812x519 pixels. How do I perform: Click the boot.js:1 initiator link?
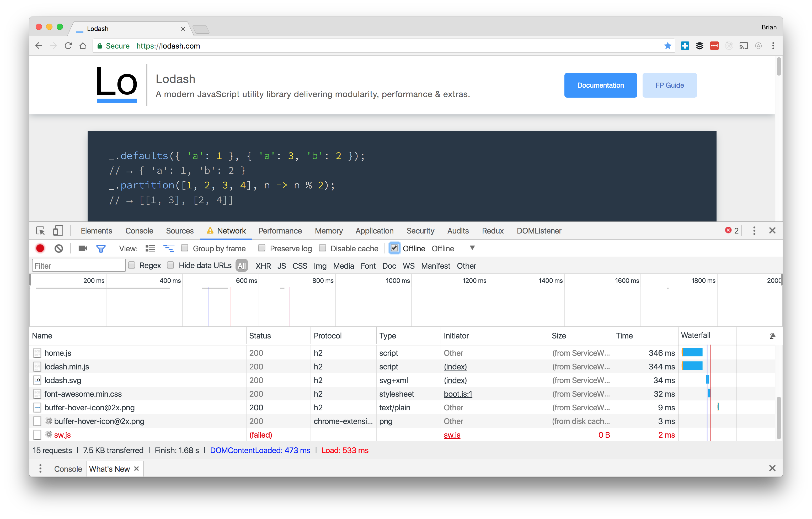click(x=458, y=394)
